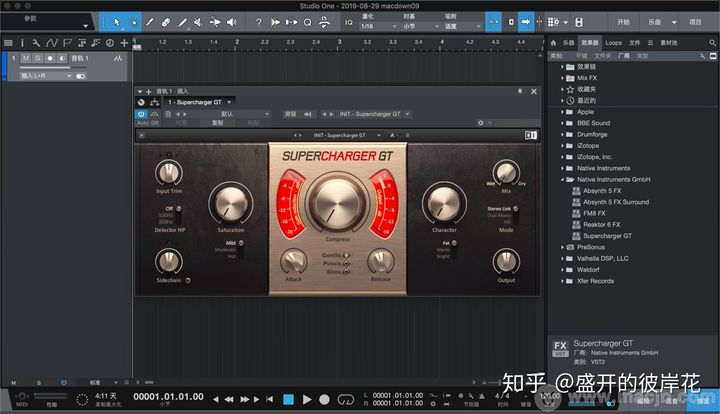The width and height of the screenshot is (720, 414).
Task: Click the Q quantize icon
Action: click(x=307, y=22)
